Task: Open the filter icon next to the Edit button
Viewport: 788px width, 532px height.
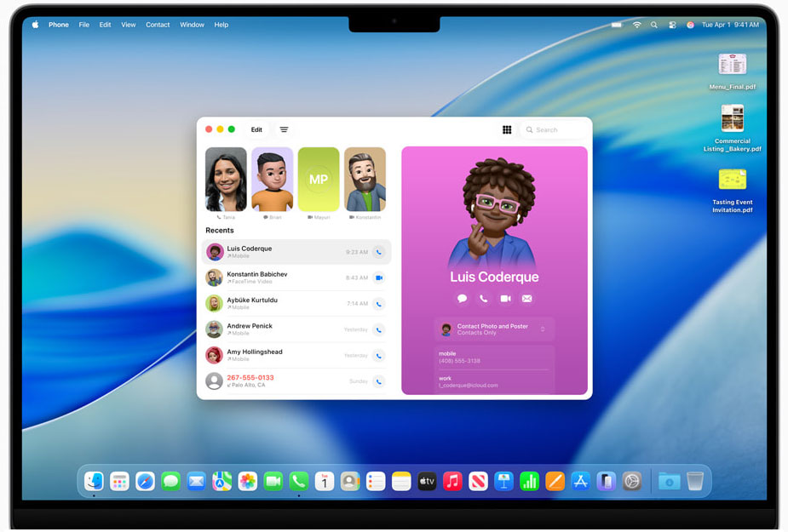Action: pyautogui.click(x=284, y=129)
